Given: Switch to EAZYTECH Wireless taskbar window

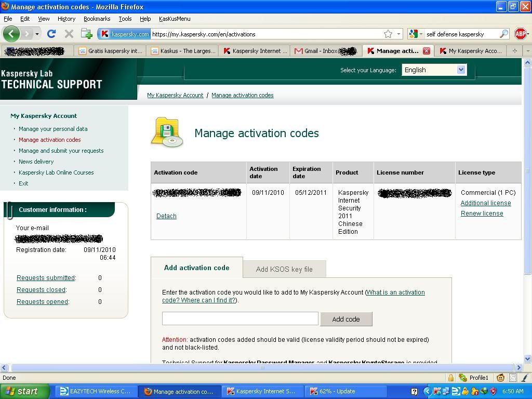Looking at the screenshot, I should point(96,391).
